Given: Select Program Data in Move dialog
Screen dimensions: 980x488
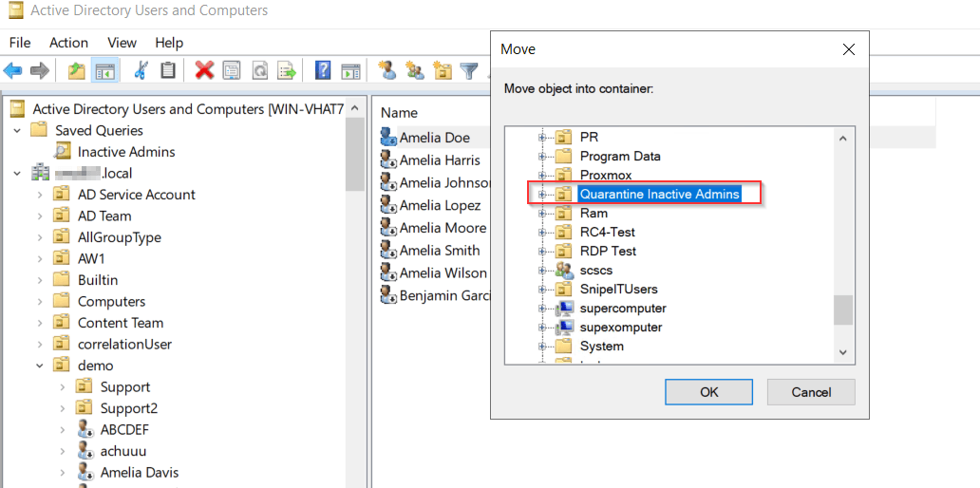Looking at the screenshot, I should coord(620,157).
